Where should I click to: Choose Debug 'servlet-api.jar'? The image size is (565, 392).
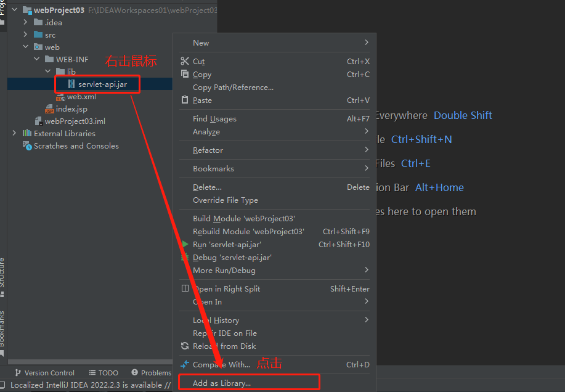(x=275, y=257)
